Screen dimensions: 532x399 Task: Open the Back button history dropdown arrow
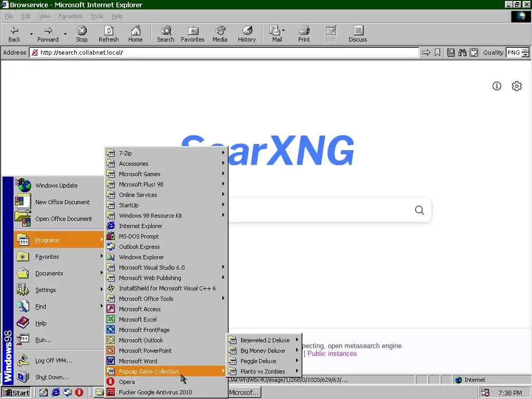[x=31, y=34]
